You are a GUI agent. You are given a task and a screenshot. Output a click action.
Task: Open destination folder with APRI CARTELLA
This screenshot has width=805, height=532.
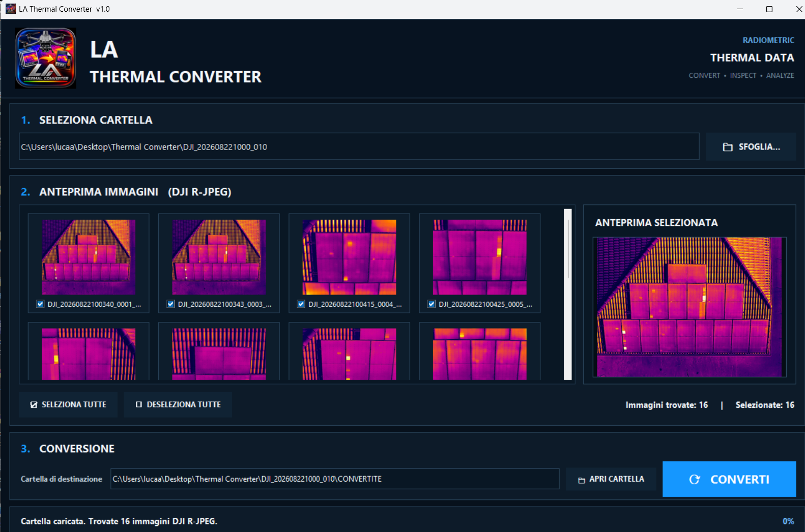(611, 479)
